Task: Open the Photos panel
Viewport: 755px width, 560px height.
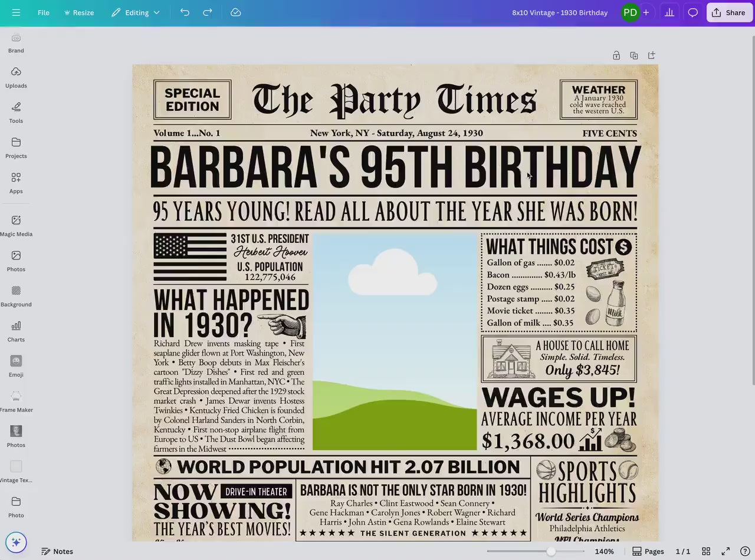Action: point(16,259)
